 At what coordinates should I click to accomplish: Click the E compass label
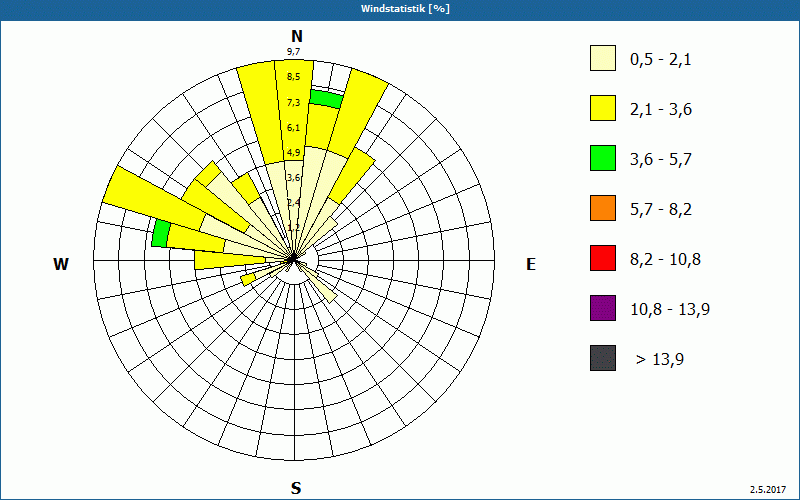[531, 264]
